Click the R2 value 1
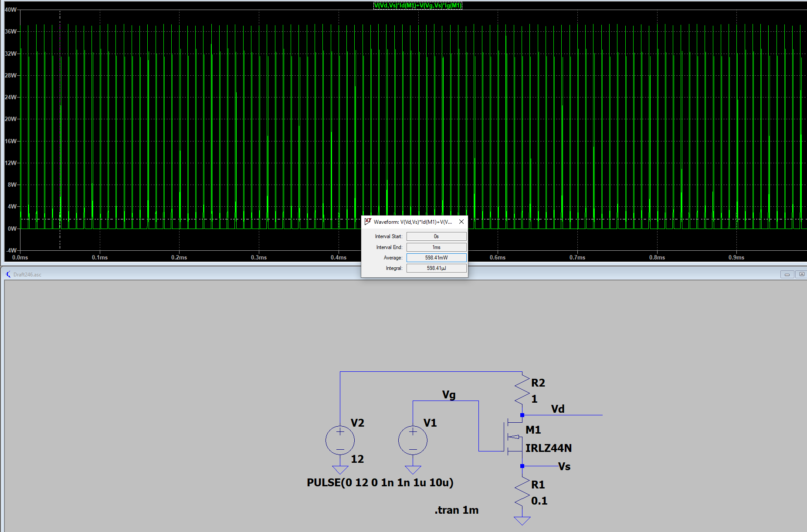The width and height of the screenshot is (807, 532). click(x=534, y=399)
